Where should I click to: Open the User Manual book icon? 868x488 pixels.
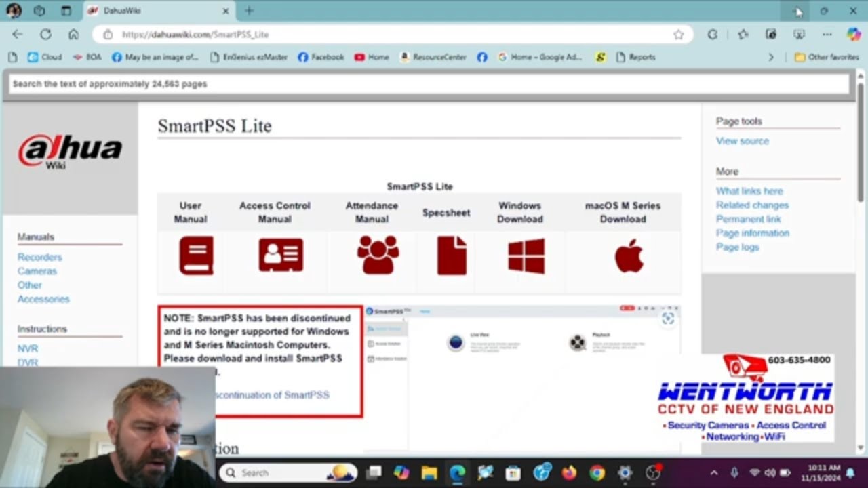pos(196,256)
